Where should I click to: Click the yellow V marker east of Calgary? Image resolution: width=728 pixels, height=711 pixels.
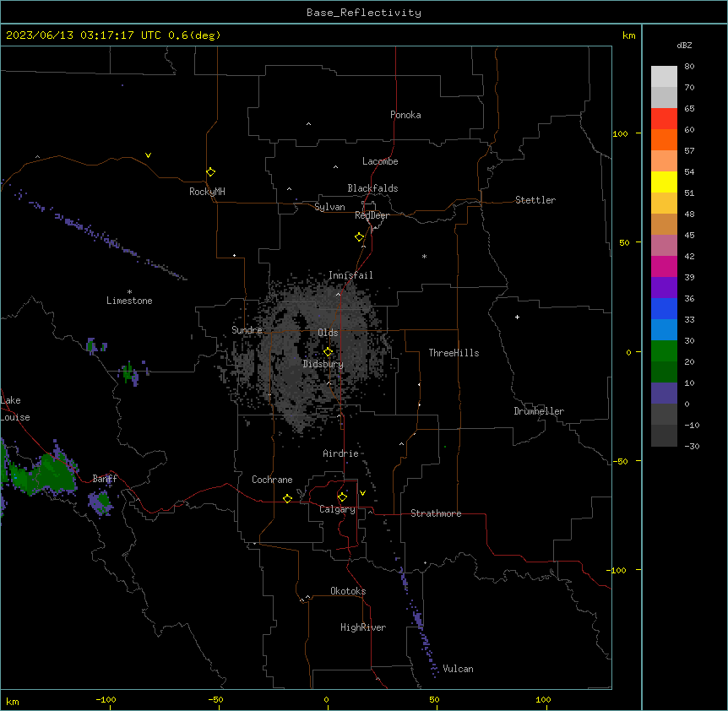[362, 493]
